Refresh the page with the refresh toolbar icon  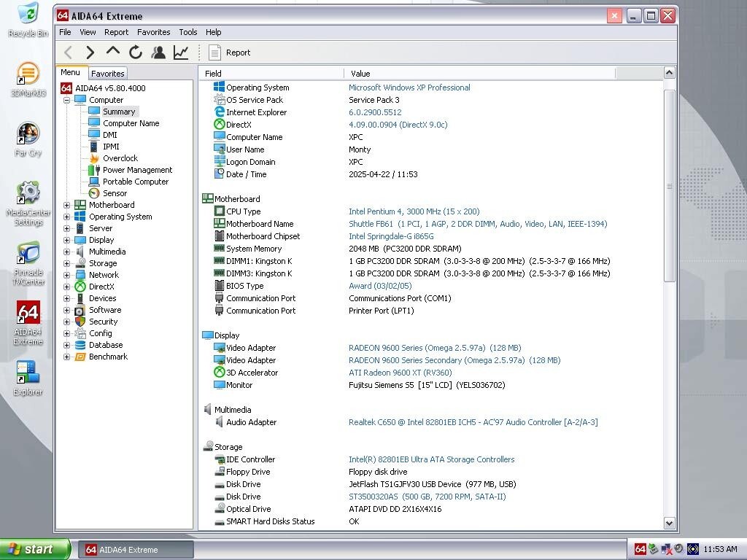click(136, 52)
